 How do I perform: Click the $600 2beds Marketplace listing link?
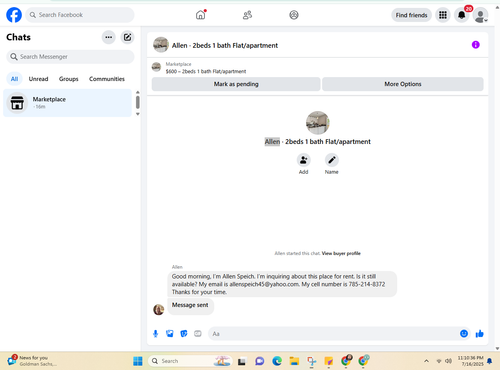(206, 71)
